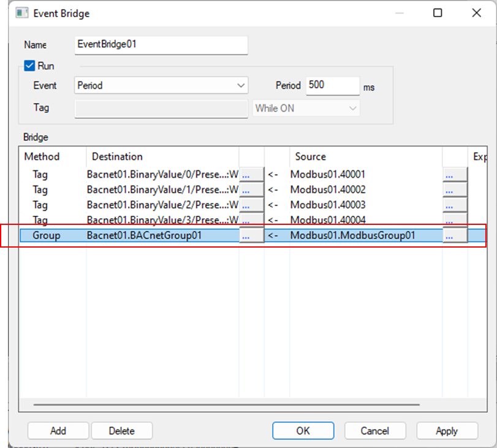Browse destination for the Modbus01.40002 row
Viewport: 497px width, 448px height.
(251, 190)
